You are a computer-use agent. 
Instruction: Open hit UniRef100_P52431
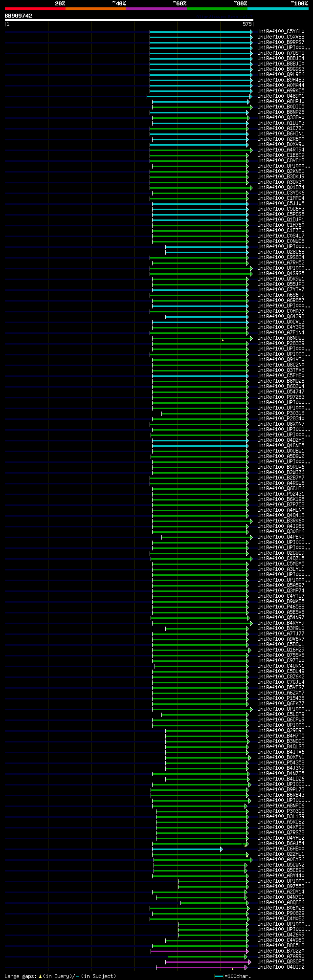(x=281, y=494)
